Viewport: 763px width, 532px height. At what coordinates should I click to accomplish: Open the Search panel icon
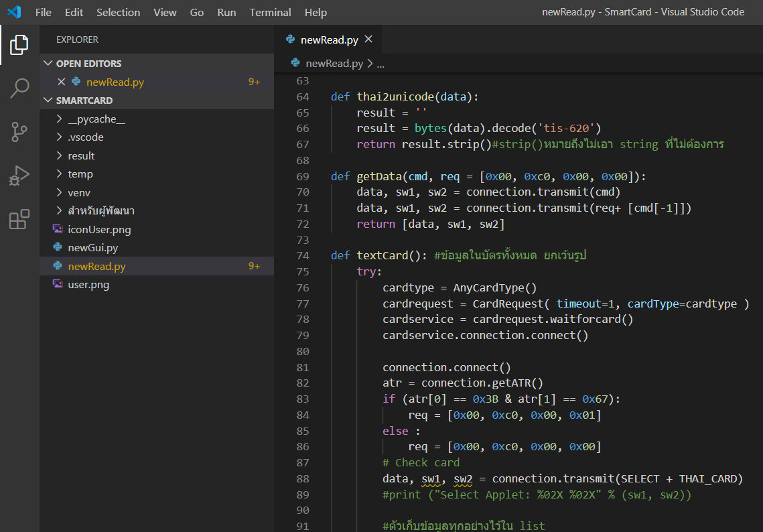(19, 88)
